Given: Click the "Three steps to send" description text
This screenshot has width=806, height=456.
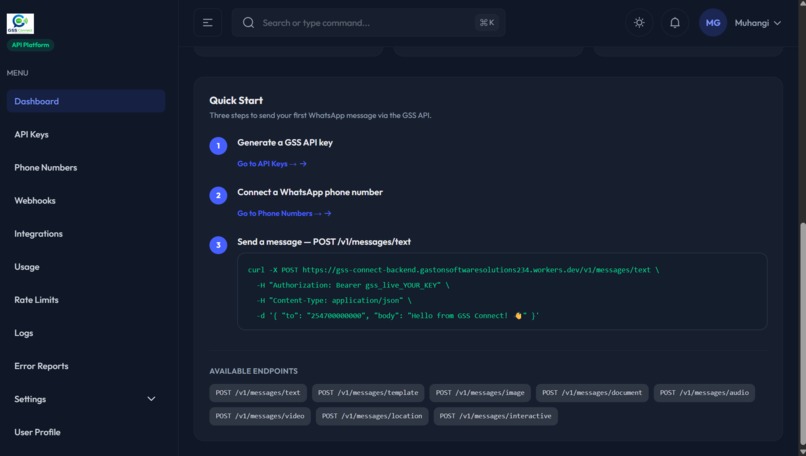Looking at the screenshot, I should pos(320,116).
